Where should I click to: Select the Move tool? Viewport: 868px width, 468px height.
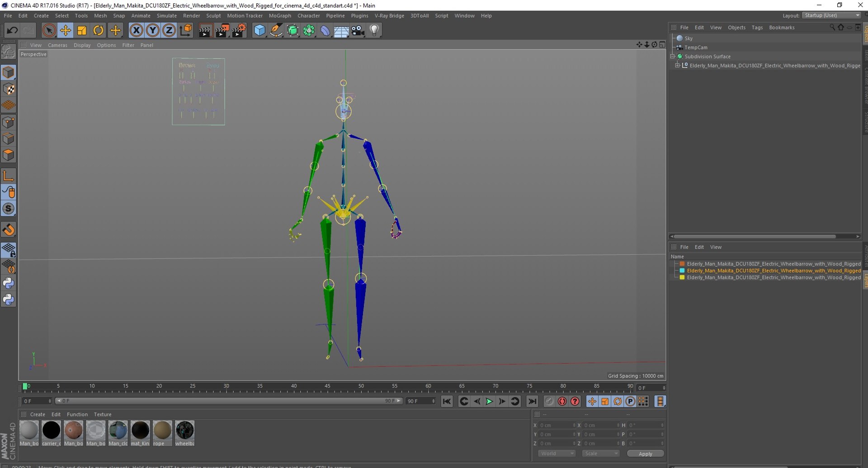point(66,31)
